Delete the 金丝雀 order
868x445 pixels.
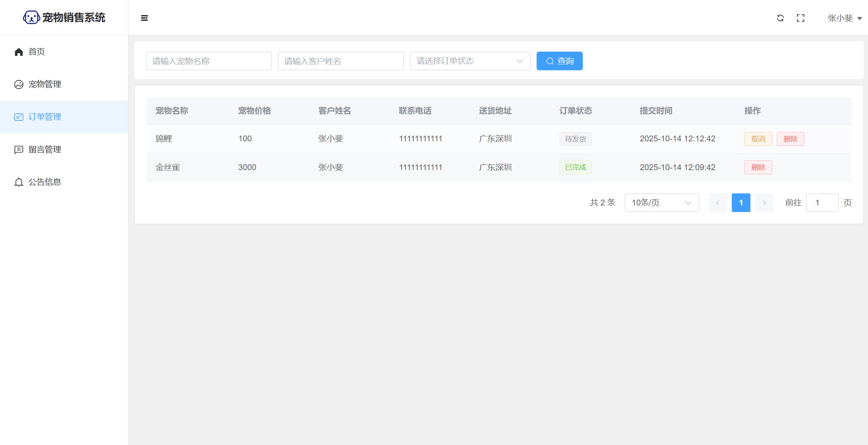(x=758, y=167)
